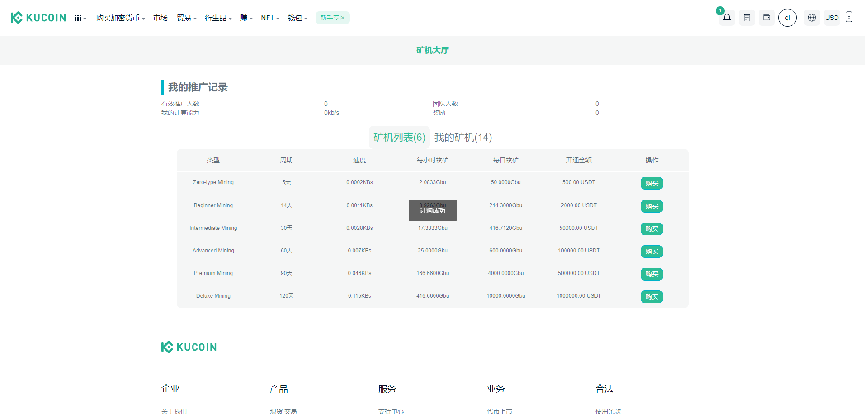Select USD currency button
868x419 pixels.
tap(831, 18)
